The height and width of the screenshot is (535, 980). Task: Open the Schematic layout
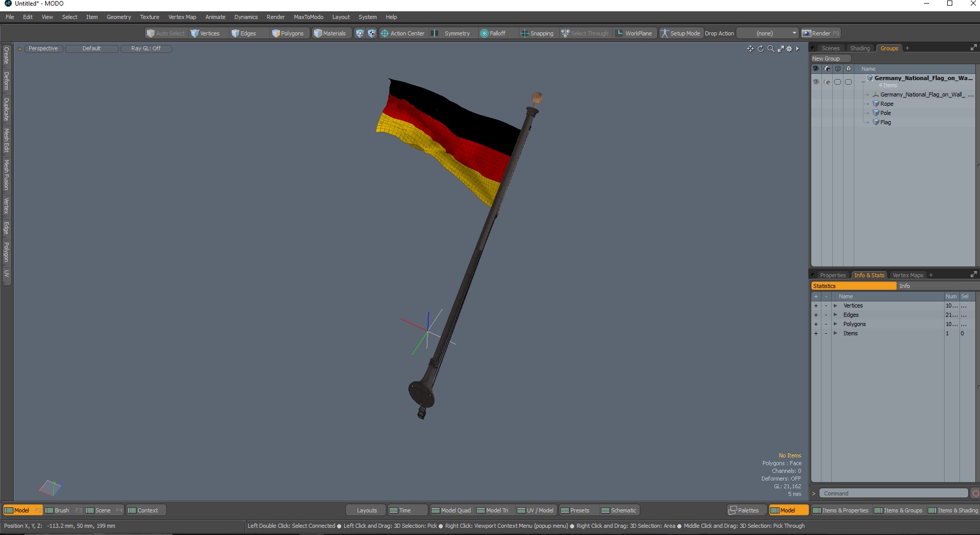coord(619,510)
